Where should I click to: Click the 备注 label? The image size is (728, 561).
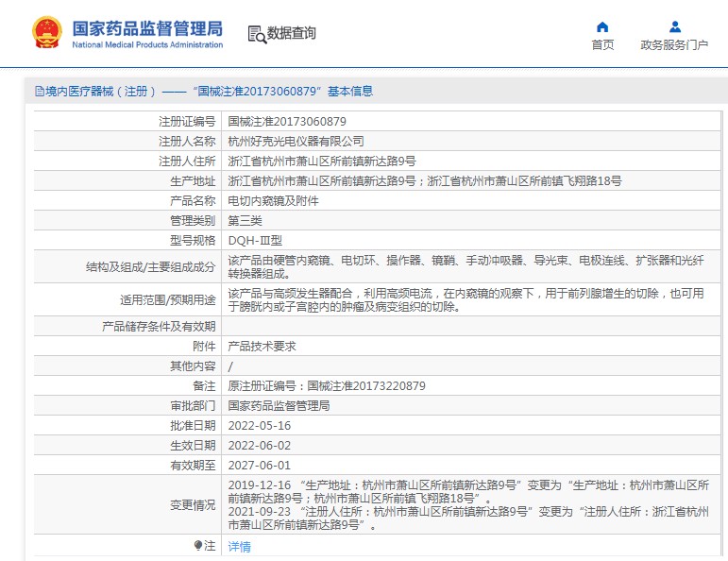204,386
